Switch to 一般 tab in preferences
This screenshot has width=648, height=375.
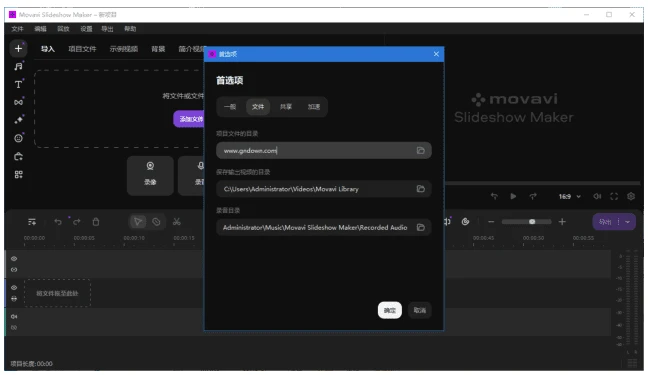tap(230, 107)
